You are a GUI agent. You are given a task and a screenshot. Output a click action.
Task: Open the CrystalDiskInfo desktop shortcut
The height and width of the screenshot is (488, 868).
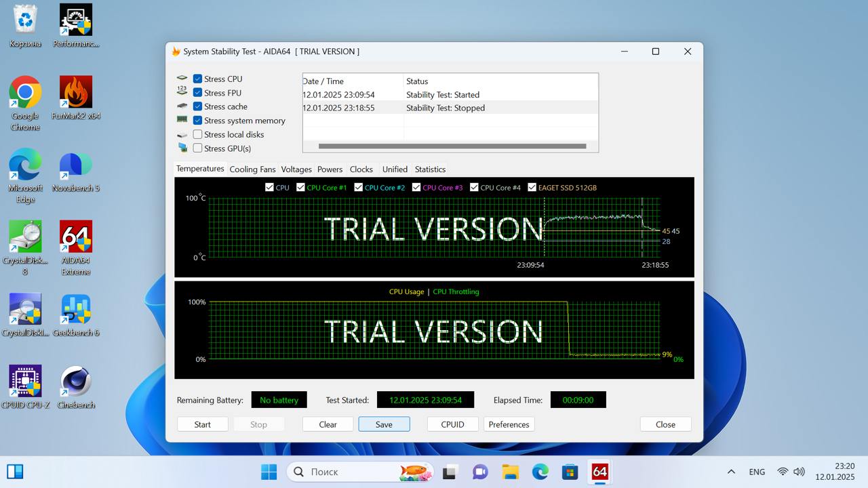click(25, 315)
